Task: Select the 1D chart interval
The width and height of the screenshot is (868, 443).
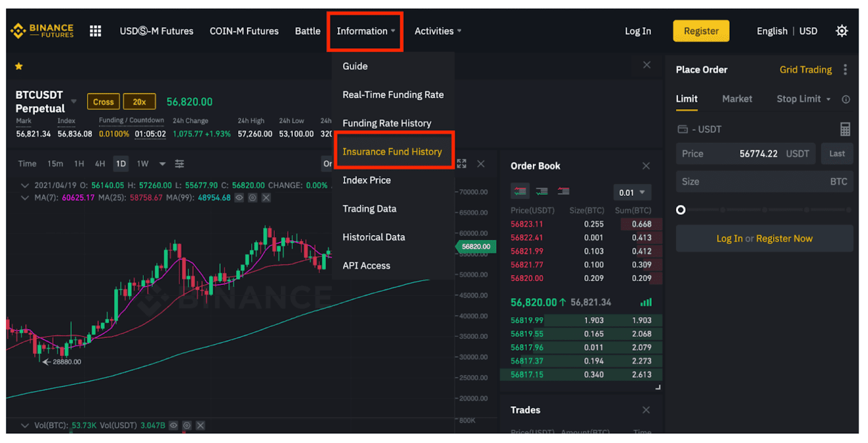Action: tap(120, 163)
